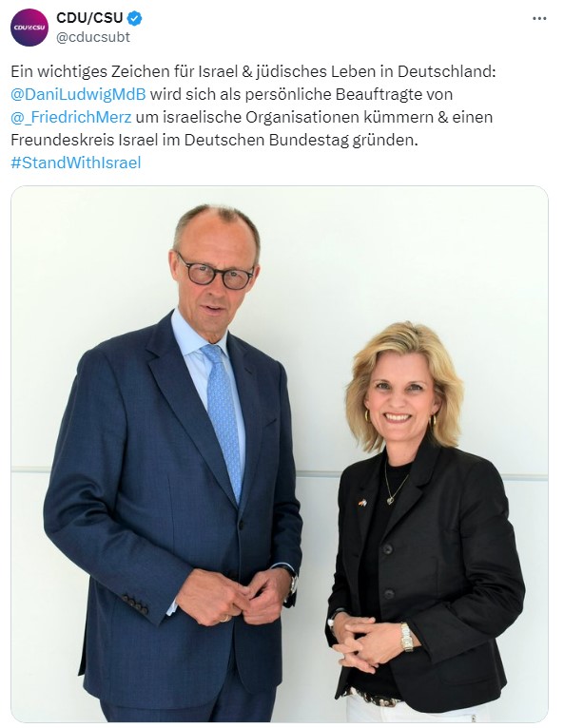Click the man's clasped hands in photo

(x=235, y=598)
